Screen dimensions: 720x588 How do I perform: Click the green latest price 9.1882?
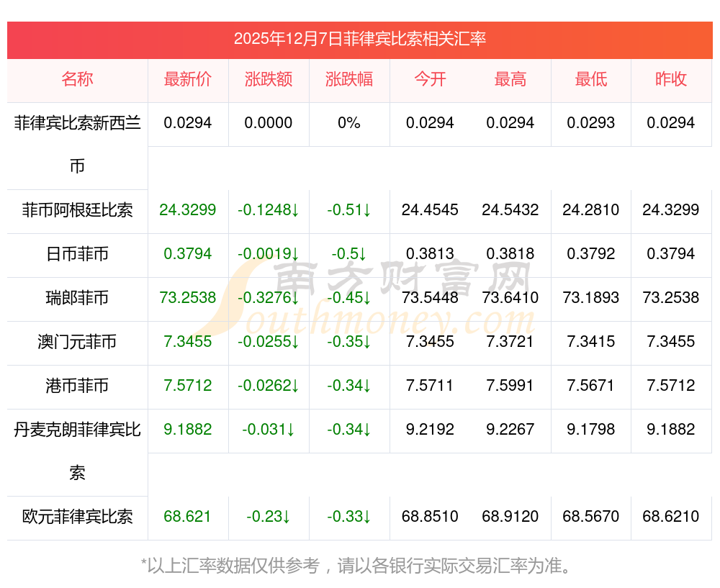click(187, 429)
